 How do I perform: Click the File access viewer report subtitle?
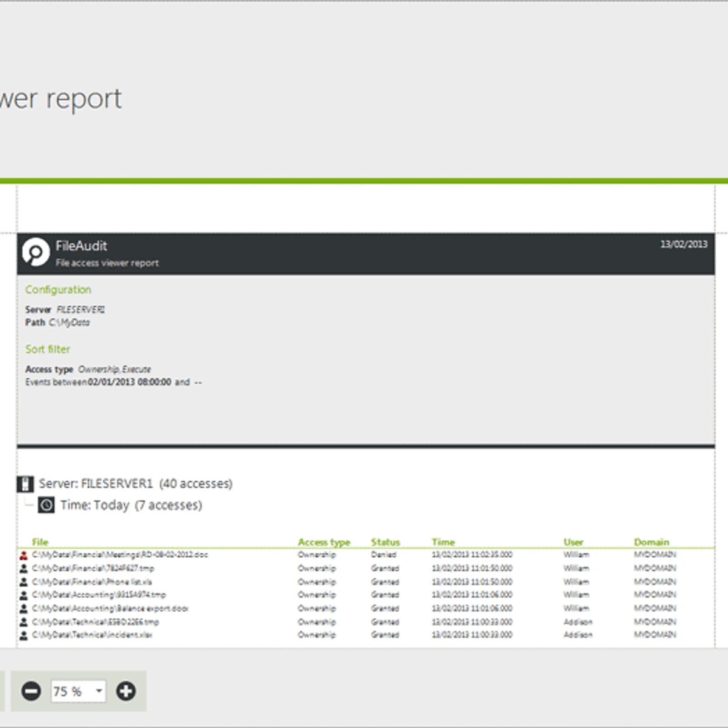107,263
